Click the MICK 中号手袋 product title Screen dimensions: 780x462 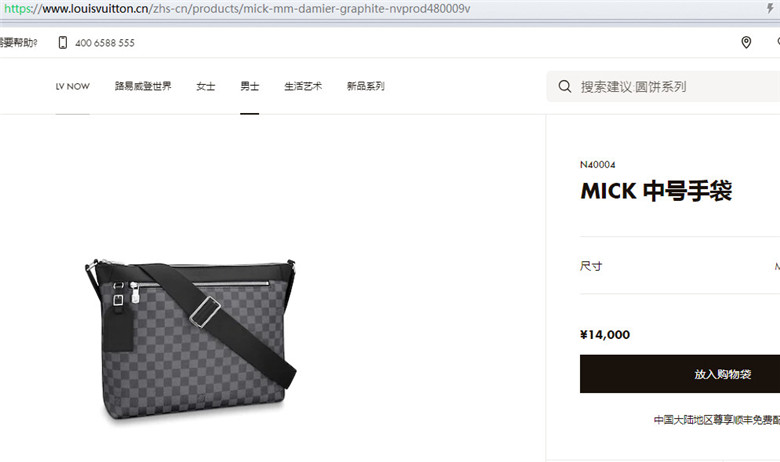tap(656, 191)
